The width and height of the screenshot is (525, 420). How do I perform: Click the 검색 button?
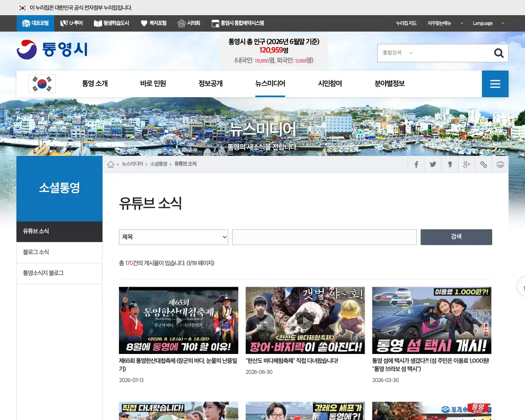(456, 237)
